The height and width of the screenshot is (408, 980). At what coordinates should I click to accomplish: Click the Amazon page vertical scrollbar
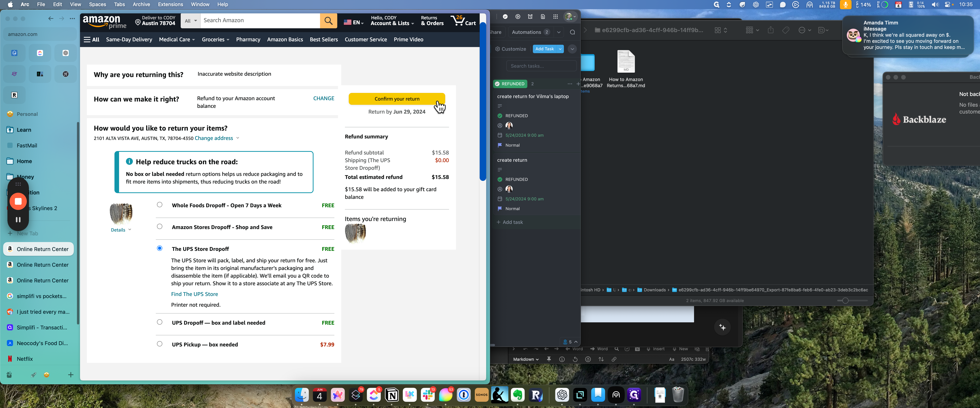(x=483, y=102)
